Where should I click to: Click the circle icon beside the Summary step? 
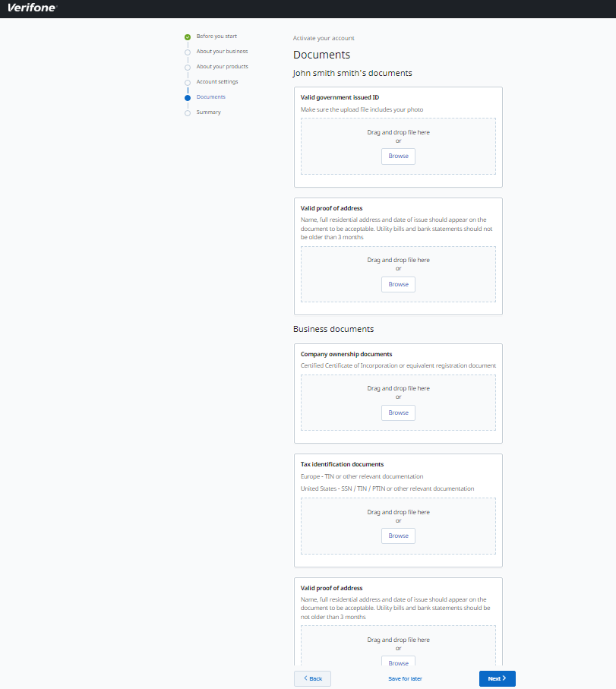[187, 112]
